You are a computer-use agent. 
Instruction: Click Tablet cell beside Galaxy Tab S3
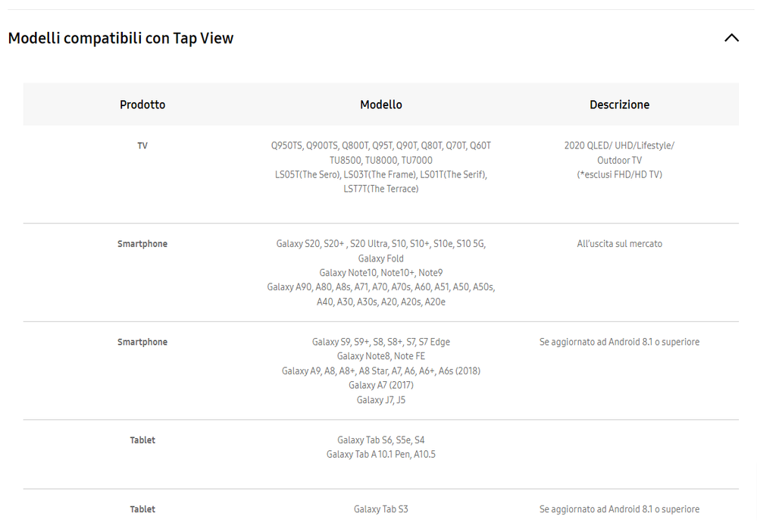(x=142, y=509)
